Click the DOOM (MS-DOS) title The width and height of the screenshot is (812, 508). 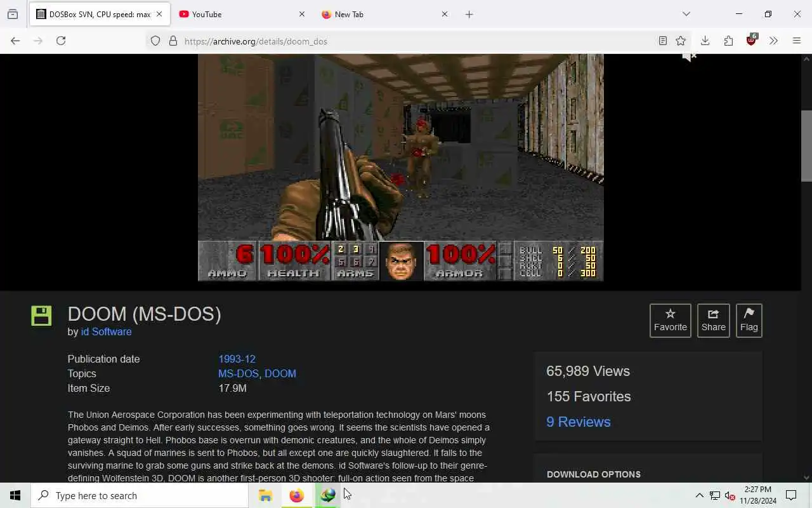pyautogui.click(x=144, y=314)
